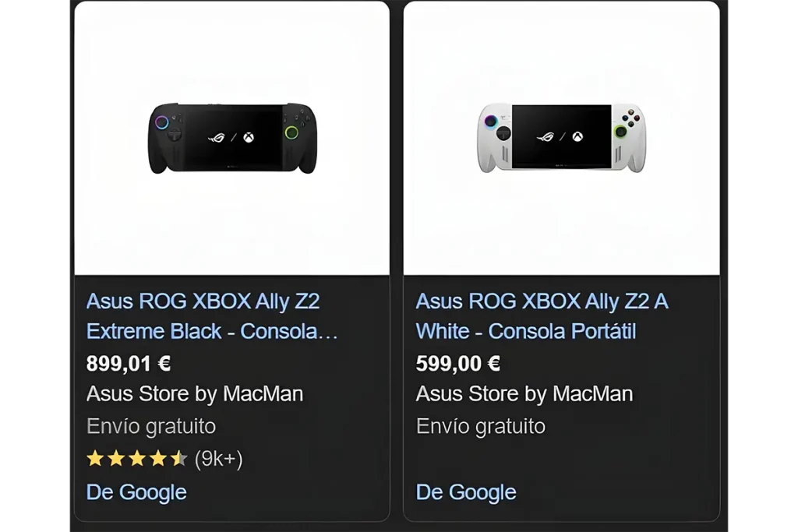Open the white ROG Xbox Ally product image
This screenshot has height=532, width=798.
[x=561, y=139]
